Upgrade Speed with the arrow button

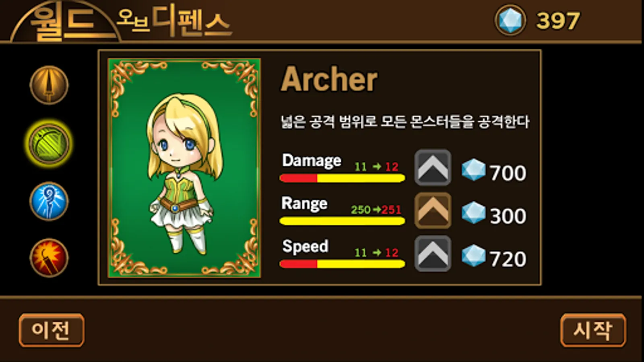point(433,253)
